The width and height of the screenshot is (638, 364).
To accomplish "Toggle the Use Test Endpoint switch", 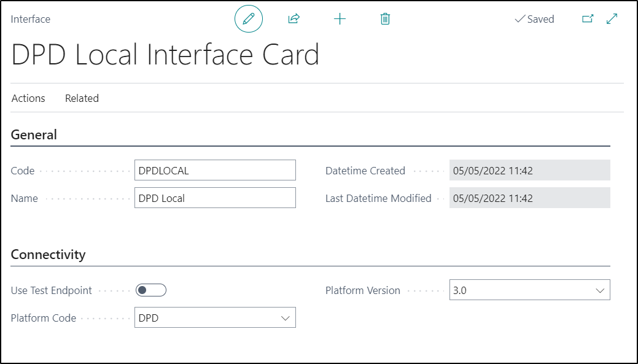I will pyautogui.click(x=151, y=290).
